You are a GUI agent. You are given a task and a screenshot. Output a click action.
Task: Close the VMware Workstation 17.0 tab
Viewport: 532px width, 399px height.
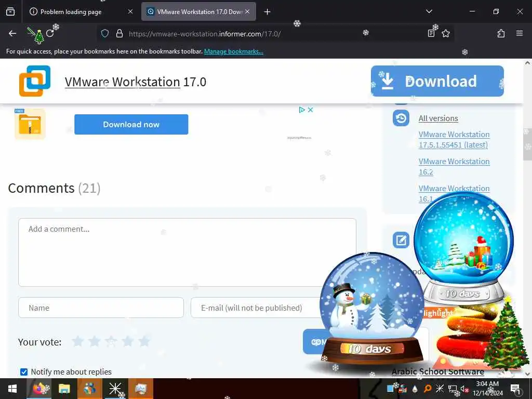[x=247, y=11]
